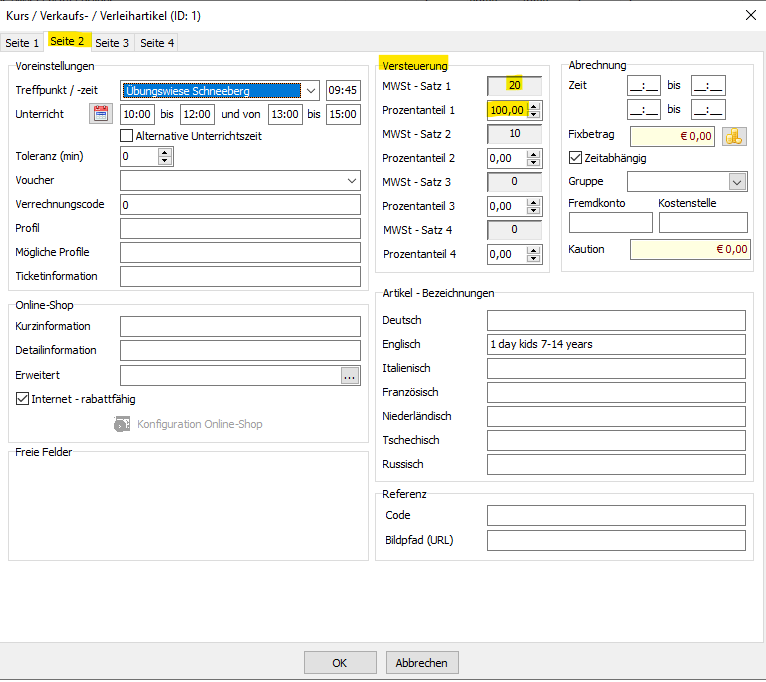Click Unterricht start time 10:00
Screen dimensions: 766x682
(x=137, y=114)
